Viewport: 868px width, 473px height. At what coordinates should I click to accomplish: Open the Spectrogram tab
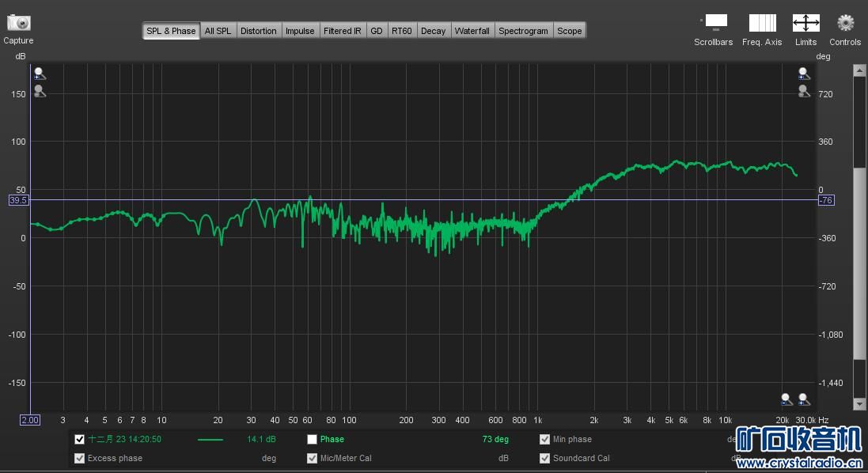tap(523, 31)
